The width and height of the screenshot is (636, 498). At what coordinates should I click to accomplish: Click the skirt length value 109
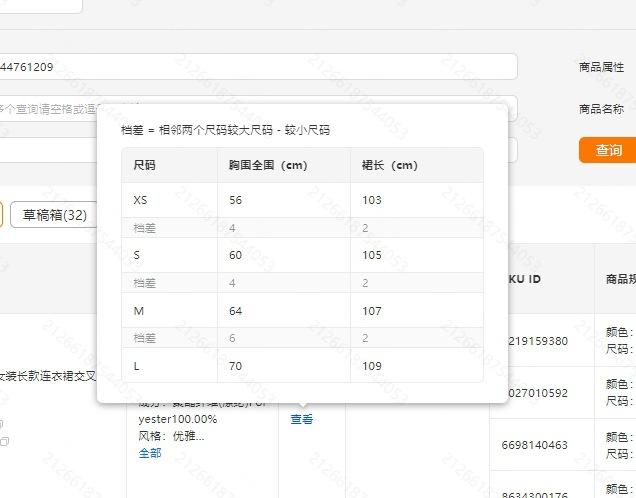(x=372, y=366)
